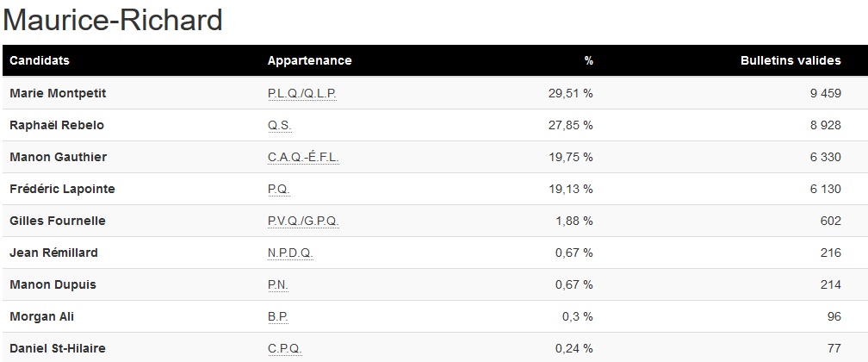Select candidate Marie Montpetit
868x362 pixels.
click(x=58, y=93)
